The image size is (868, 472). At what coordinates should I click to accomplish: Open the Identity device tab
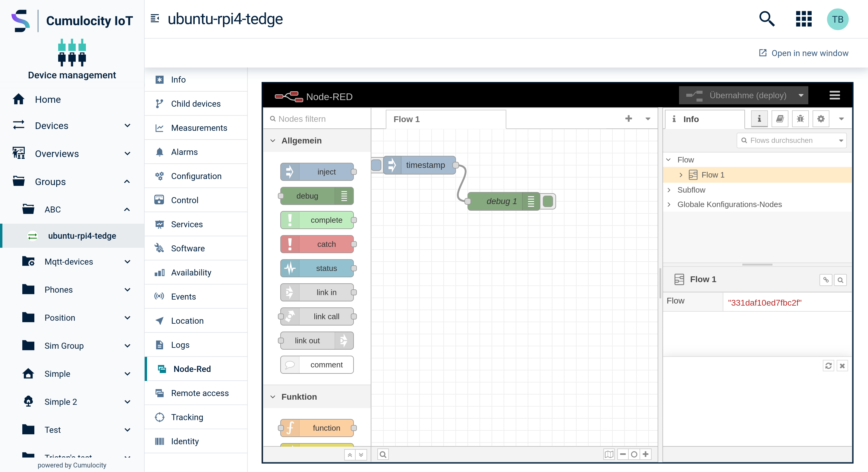pyautogui.click(x=196, y=441)
